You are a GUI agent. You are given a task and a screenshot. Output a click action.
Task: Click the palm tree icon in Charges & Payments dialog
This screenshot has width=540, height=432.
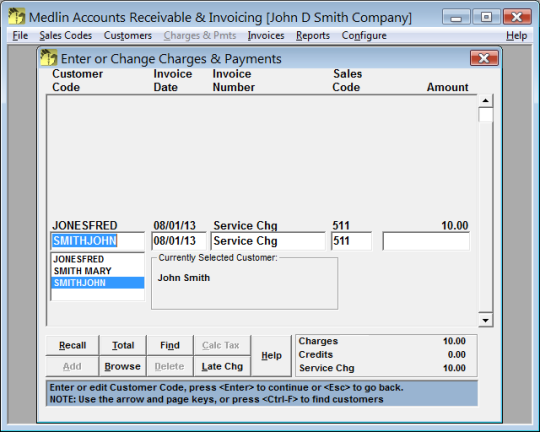point(49,58)
